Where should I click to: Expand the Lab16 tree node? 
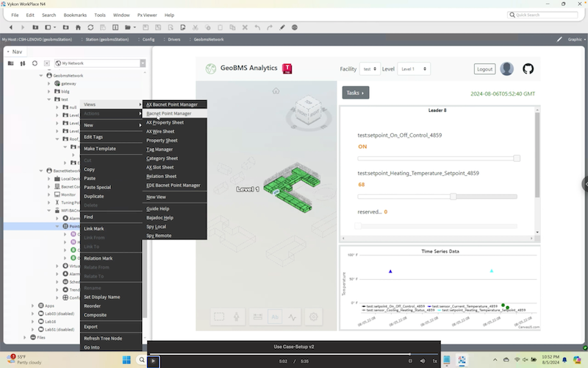pos(33,322)
